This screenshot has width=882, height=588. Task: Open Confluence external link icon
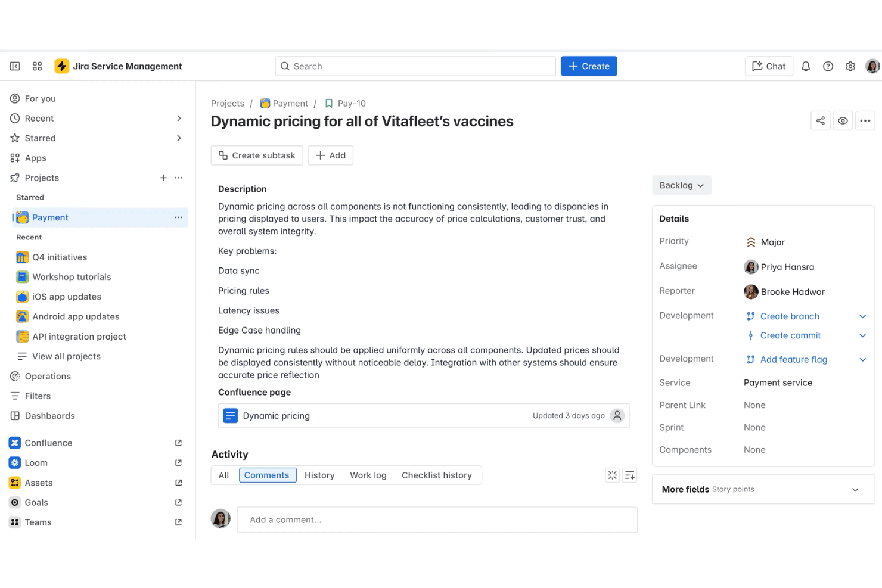(x=178, y=443)
